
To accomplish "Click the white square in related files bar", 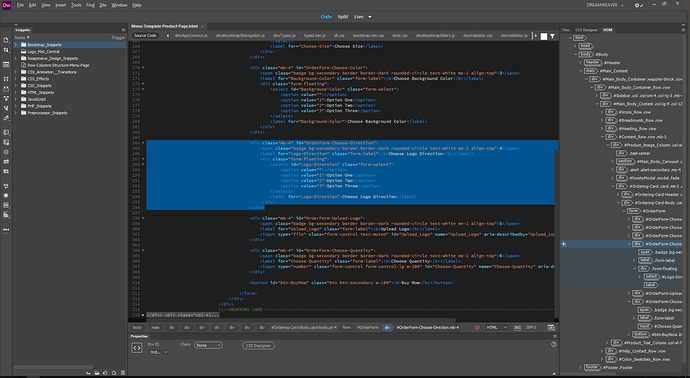I will pos(544,37).
